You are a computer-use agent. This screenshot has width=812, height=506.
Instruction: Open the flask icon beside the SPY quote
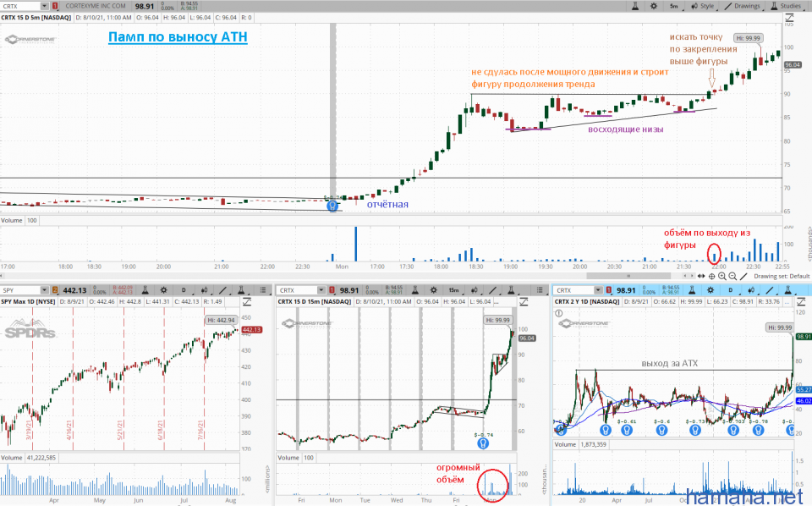145,290
